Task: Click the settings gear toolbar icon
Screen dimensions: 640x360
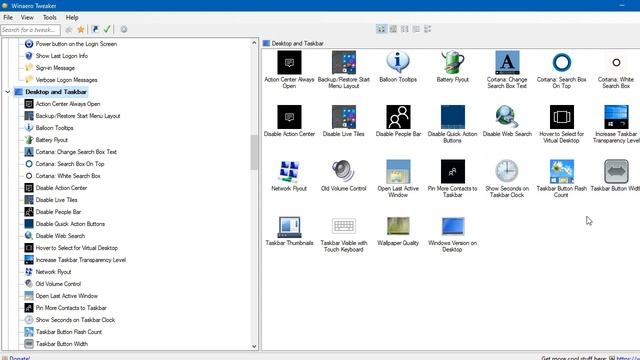Action: click(124, 29)
